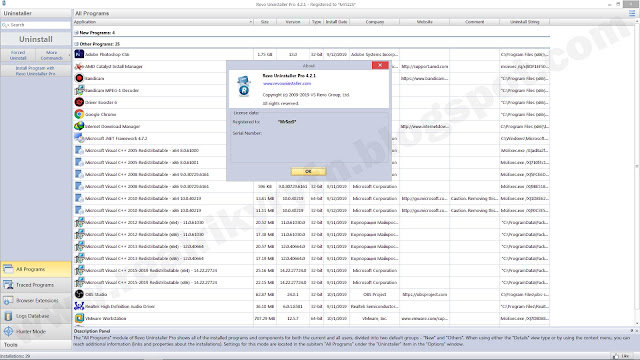The width and height of the screenshot is (640, 360).
Task: Open the hamburger menu at top right
Action: [x=632, y=13]
